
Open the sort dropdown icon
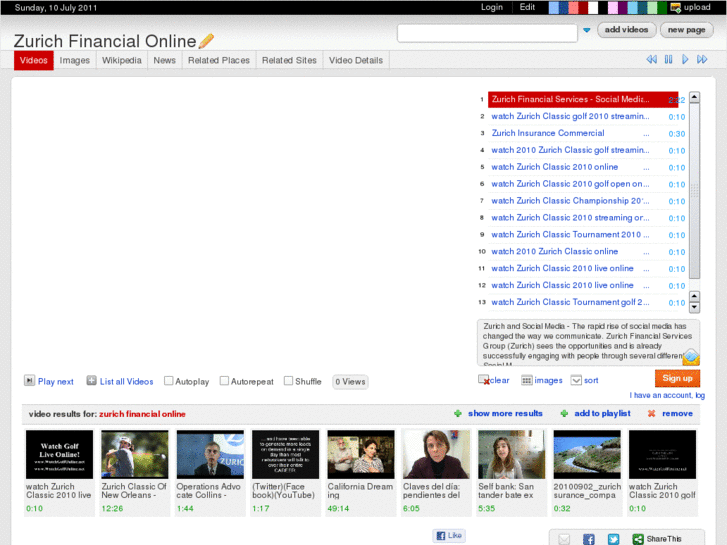[x=576, y=380]
